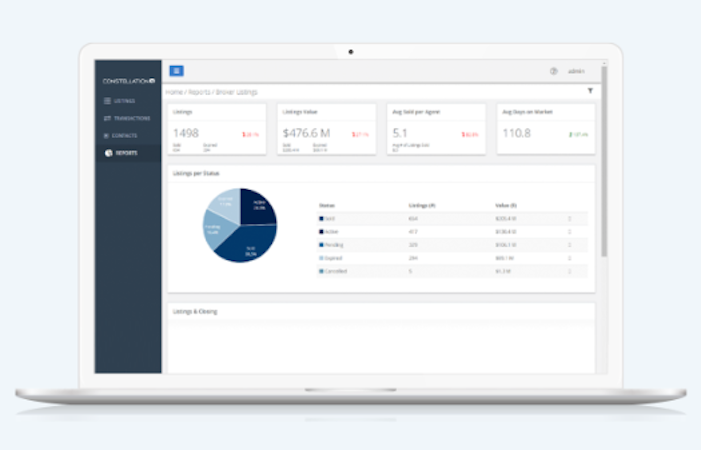The width and height of the screenshot is (701, 450).
Task: Click the page vertical scrollbar thumb
Action: 604,161
